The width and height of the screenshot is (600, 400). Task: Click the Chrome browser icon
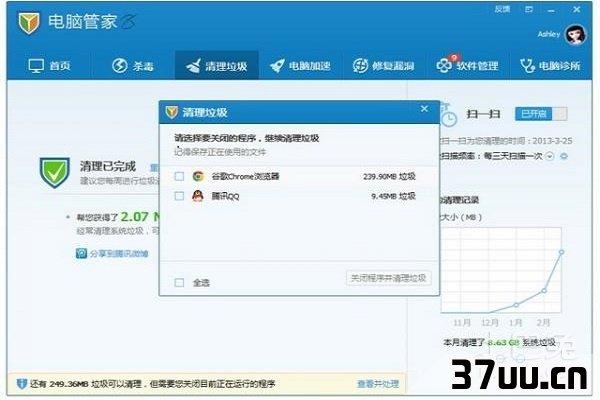click(198, 176)
